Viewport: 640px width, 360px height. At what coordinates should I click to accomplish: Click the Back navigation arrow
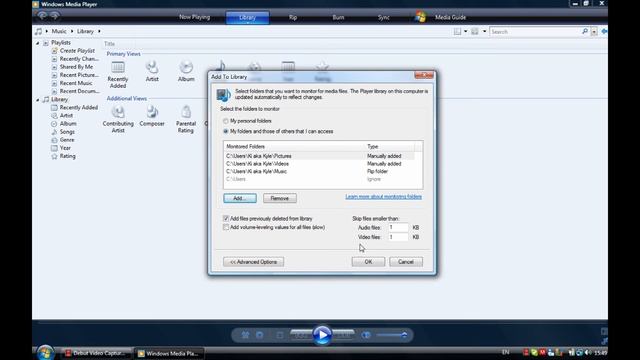point(42,16)
